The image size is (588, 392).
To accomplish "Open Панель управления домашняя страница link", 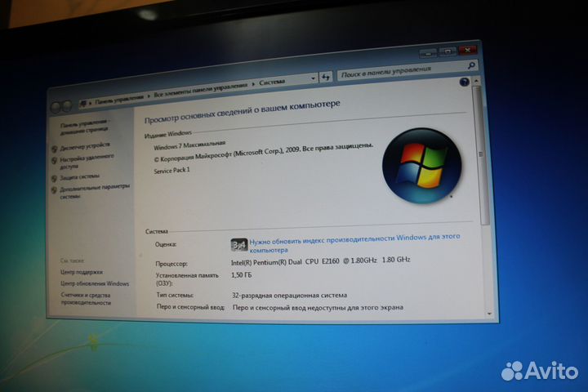I will [85, 127].
